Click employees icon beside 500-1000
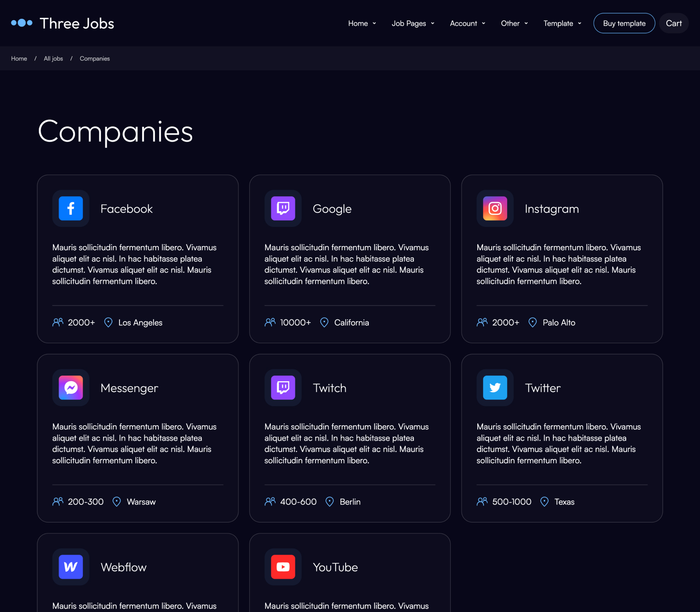700x612 pixels. [x=482, y=501]
